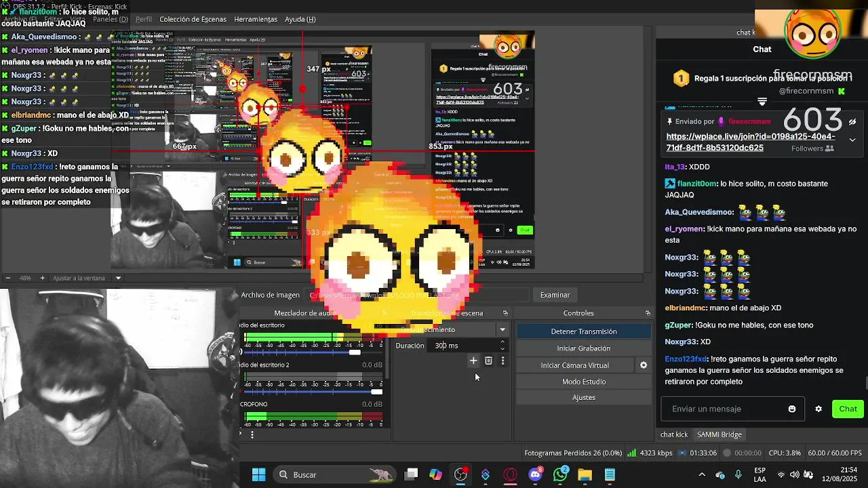Pop out the Transiciones de escena dock

coord(505,313)
